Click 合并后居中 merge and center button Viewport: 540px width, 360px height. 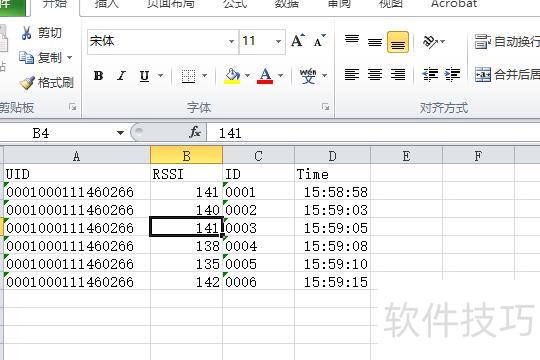(507, 74)
